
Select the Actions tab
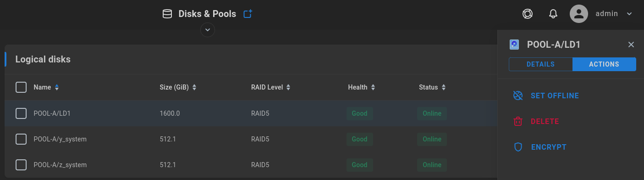click(604, 64)
